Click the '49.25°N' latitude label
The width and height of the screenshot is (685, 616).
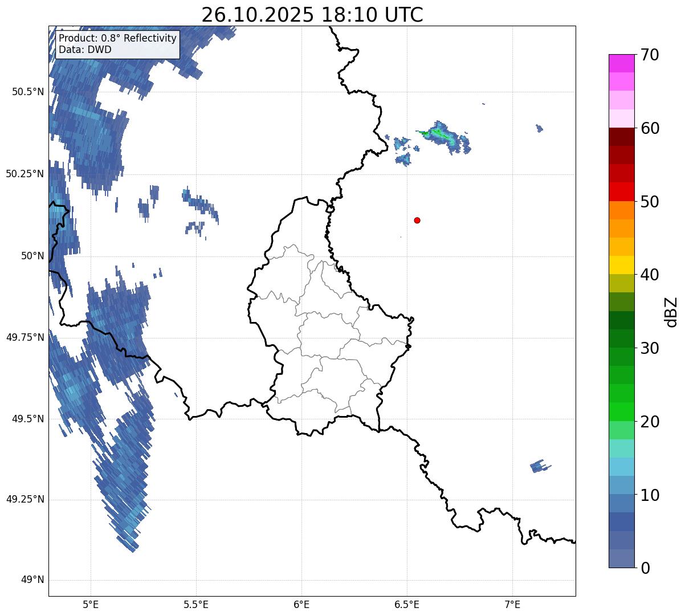coord(25,499)
